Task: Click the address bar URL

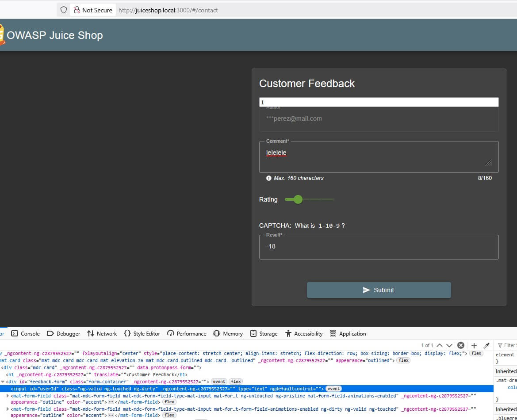Action: 168,10
